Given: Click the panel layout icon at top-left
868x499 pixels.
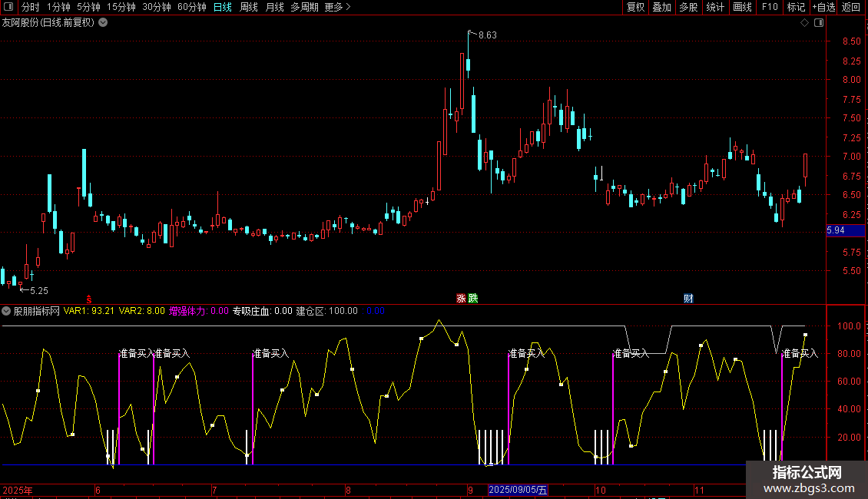Looking at the screenshot, I should (x=8, y=7).
